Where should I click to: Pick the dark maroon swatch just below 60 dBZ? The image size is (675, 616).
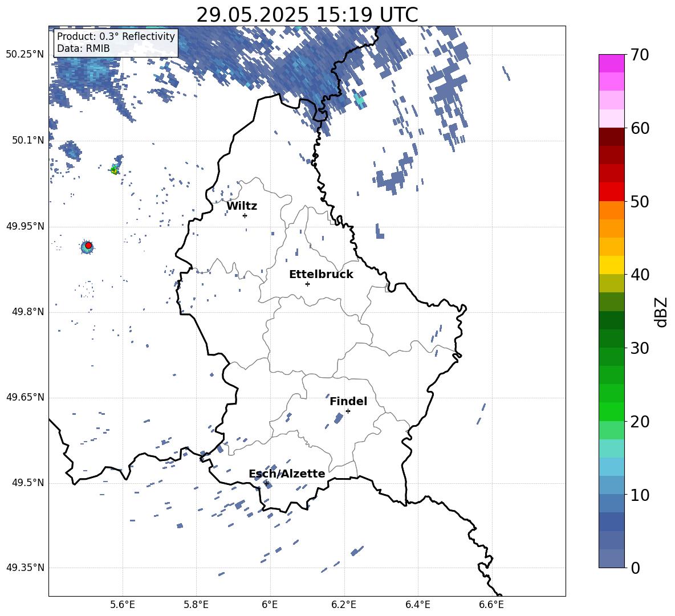tap(611, 137)
